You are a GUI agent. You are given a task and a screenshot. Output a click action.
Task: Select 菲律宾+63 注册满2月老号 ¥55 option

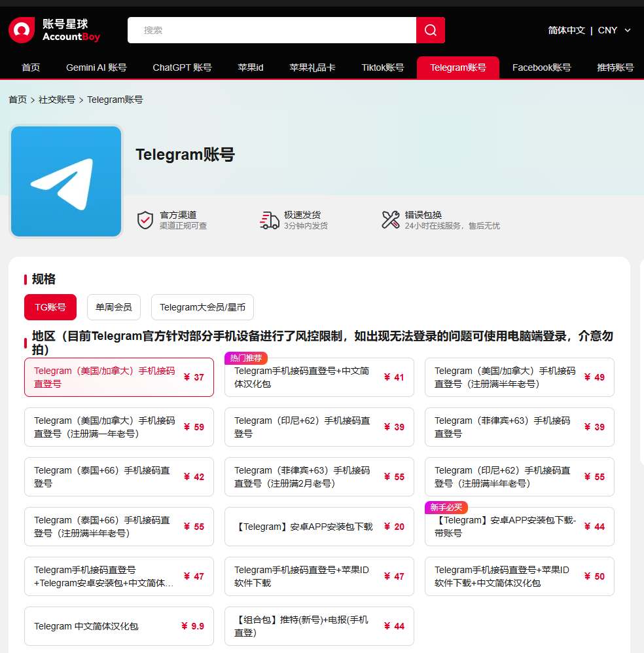pos(319,477)
